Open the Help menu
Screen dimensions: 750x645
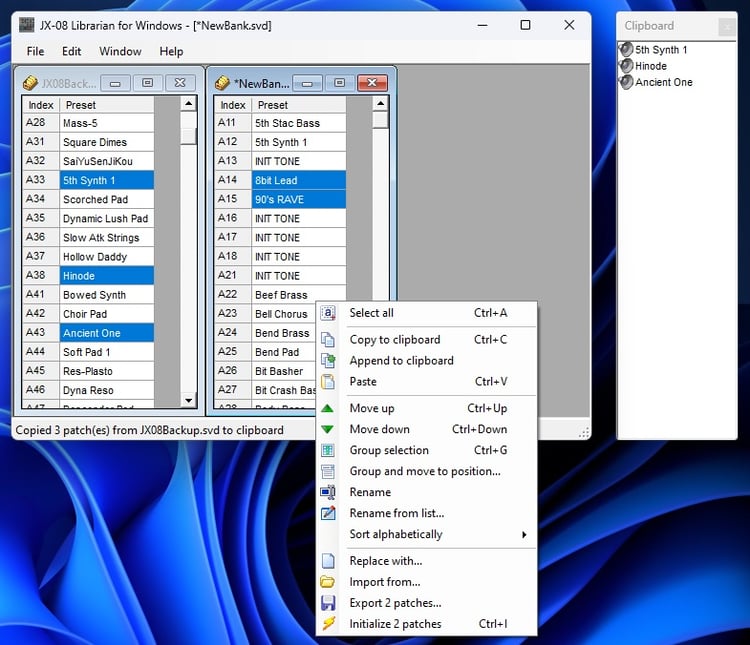click(x=171, y=51)
